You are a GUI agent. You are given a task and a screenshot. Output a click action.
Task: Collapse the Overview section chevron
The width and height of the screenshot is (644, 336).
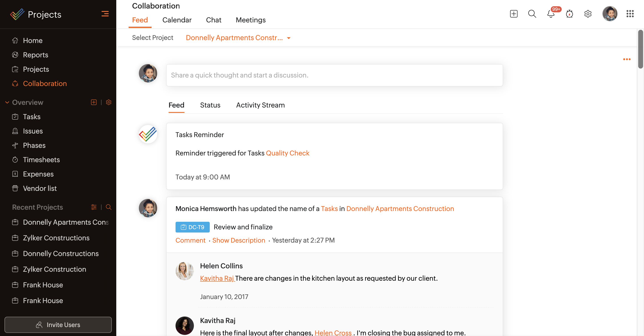coord(7,102)
